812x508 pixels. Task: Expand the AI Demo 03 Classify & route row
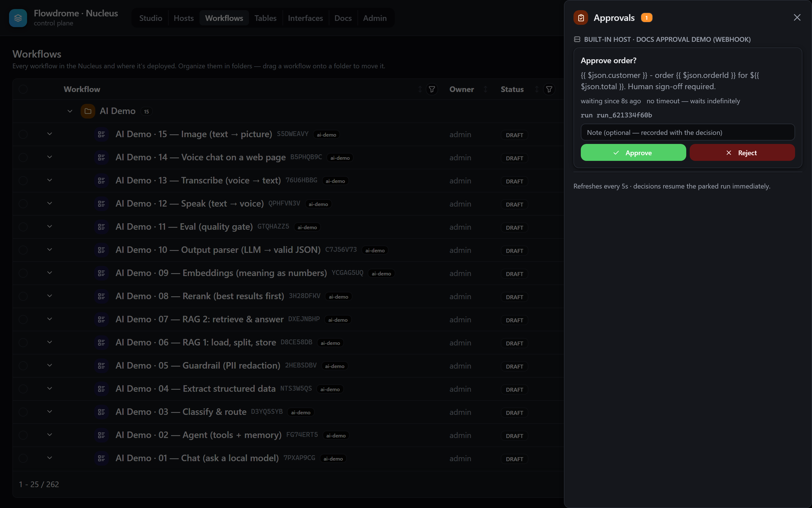click(50, 412)
